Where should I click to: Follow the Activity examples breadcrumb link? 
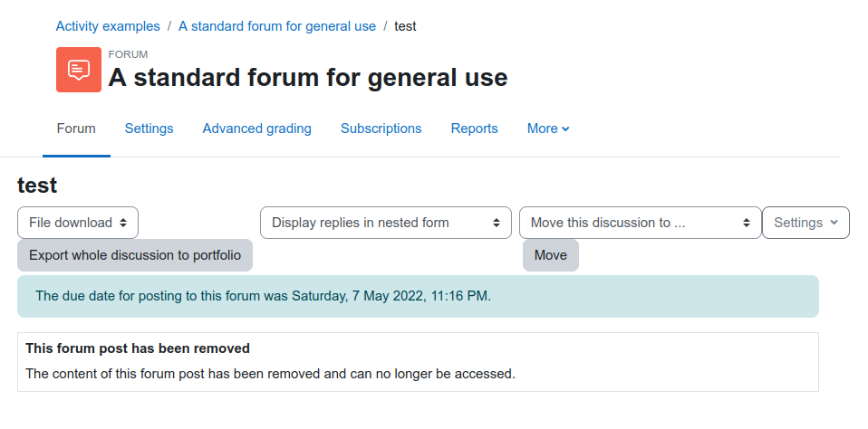[108, 26]
